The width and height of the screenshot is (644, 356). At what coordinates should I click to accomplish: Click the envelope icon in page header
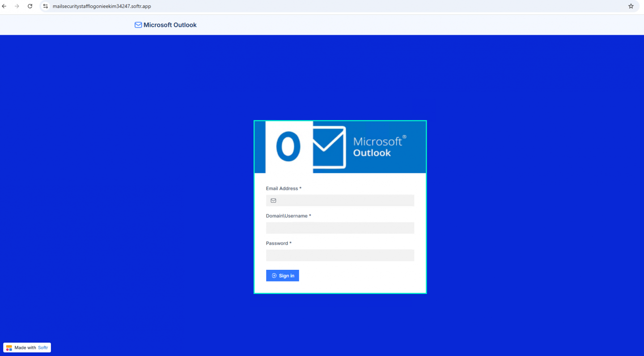pyautogui.click(x=138, y=25)
